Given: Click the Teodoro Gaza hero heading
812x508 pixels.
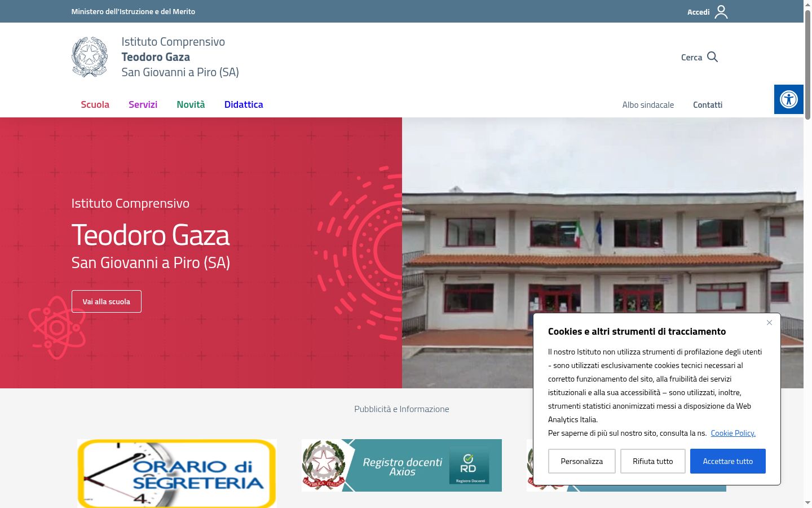Looking at the screenshot, I should 151,235.
